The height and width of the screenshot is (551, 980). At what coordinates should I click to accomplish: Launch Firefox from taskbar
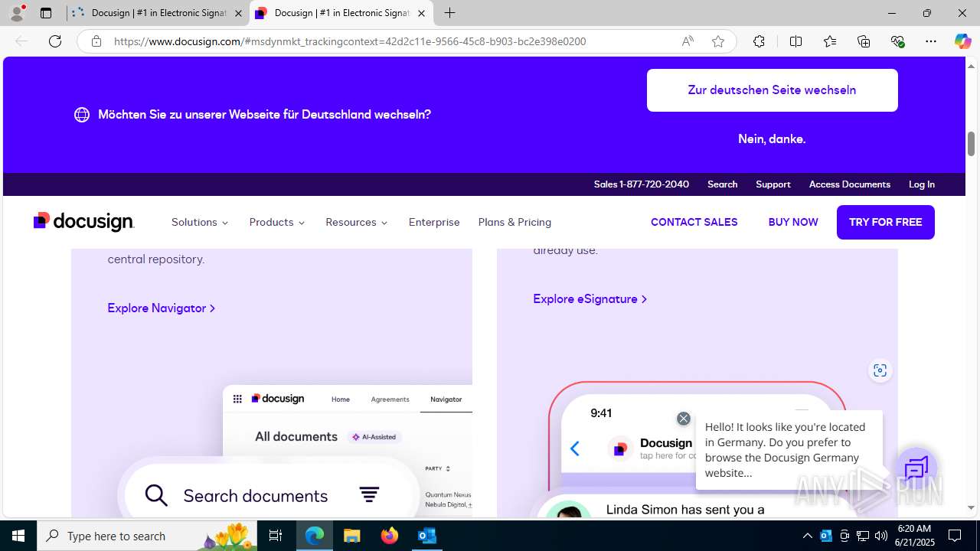point(390,536)
